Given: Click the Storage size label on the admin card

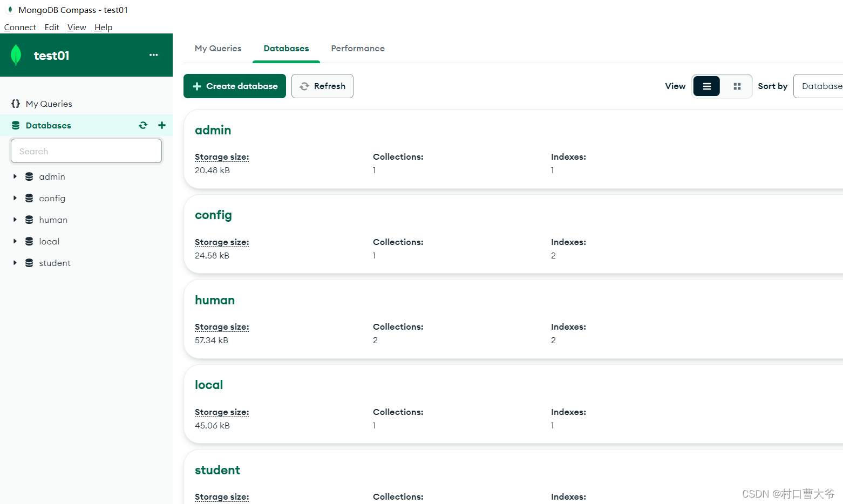Looking at the screenshot, I should pos(221,156).
